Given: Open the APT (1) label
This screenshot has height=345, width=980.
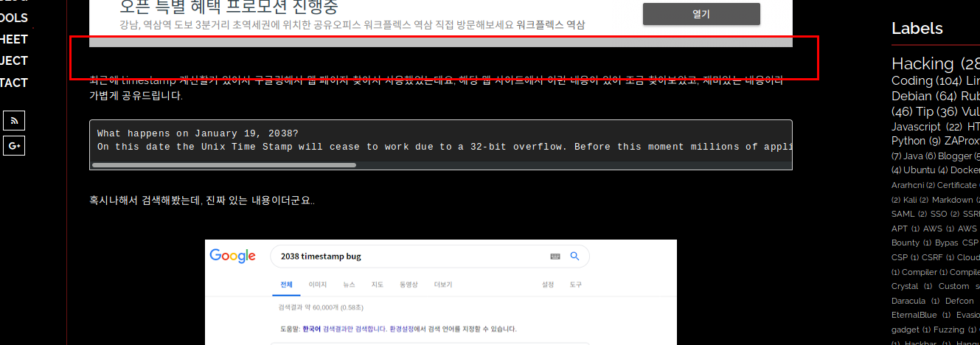Looking at the screenshot, I should pyautogui.click(x=906, y=229).
